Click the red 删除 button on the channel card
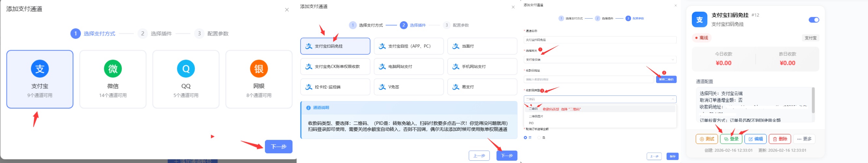868x163 pixels. (780, 139)
